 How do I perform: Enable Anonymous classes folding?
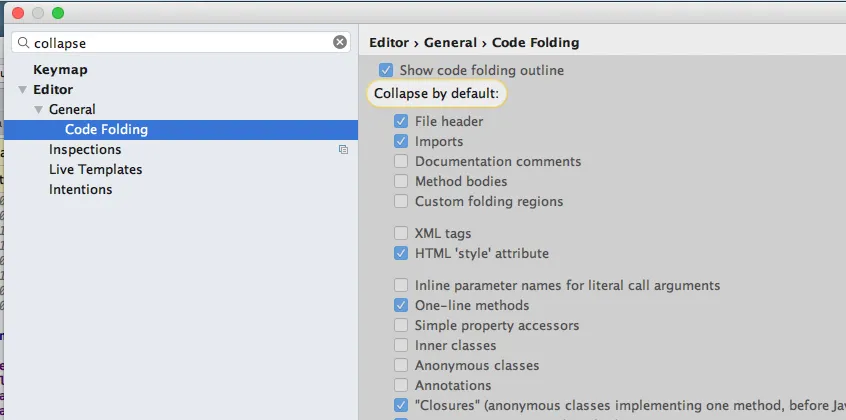(x=402, y=366)
